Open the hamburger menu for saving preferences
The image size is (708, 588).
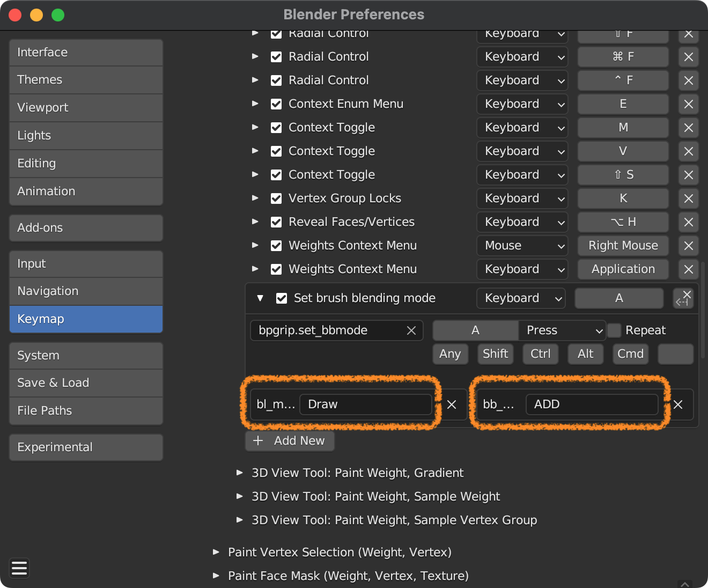(x=19, y=568)
